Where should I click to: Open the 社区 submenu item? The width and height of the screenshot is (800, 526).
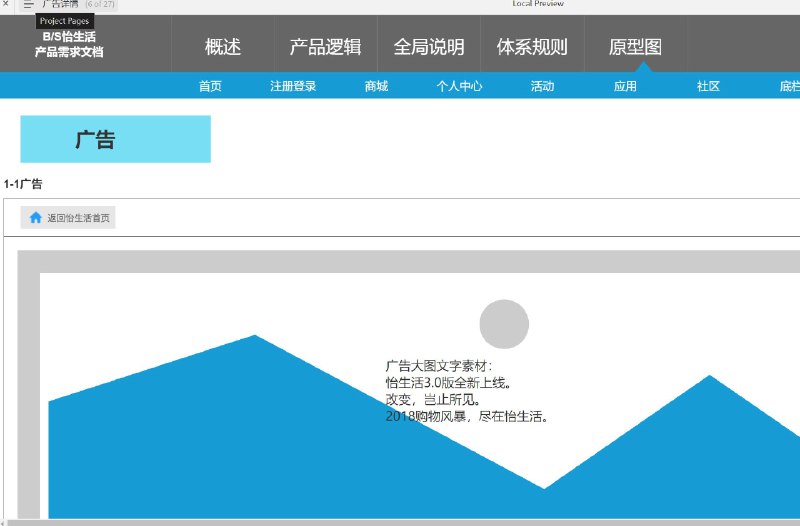coord(708,86)
